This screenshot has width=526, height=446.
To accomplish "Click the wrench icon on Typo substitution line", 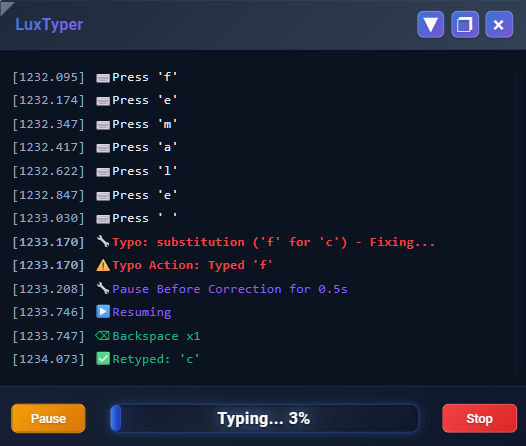I will (103, 241).
